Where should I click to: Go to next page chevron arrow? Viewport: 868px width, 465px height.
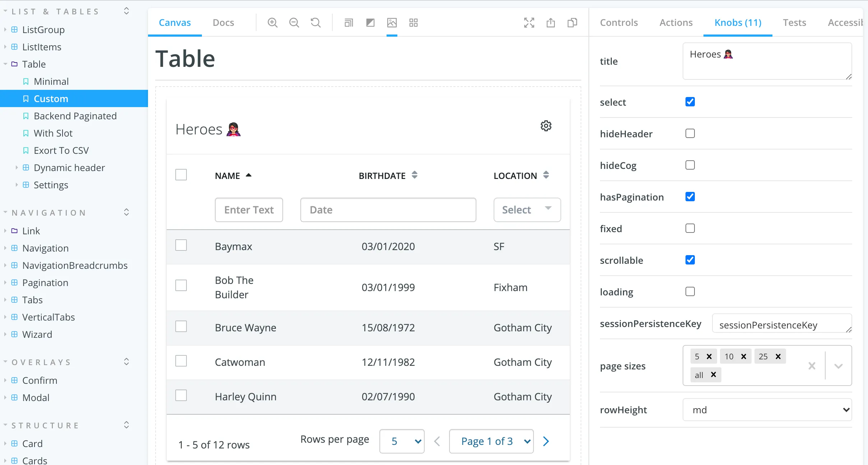[546, 441]
